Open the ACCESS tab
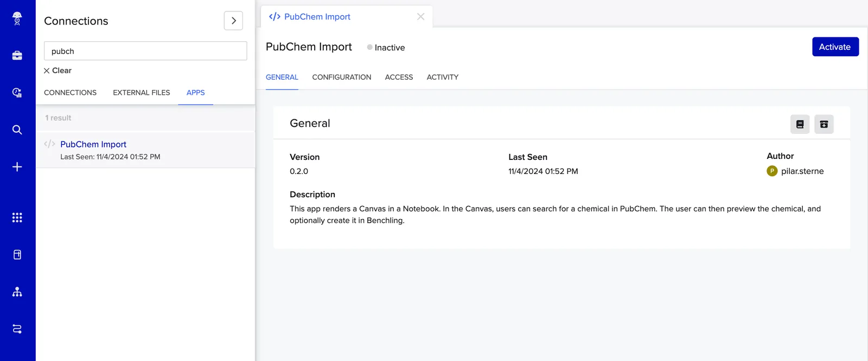 (x=399, y=77)
